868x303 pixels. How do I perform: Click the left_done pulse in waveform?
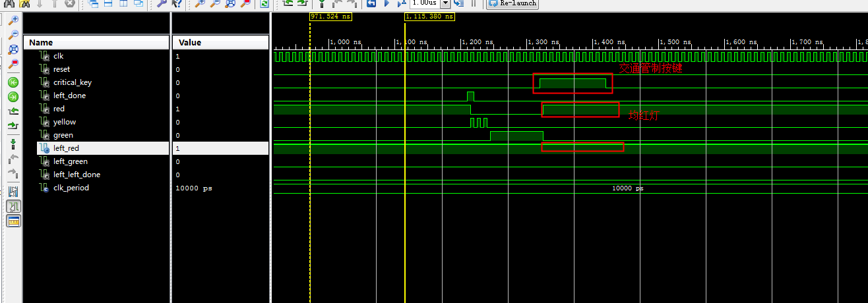(470, 96)
